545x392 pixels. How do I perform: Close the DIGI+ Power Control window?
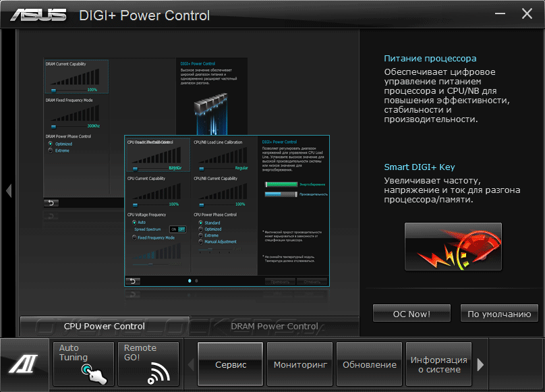[527, 14]
